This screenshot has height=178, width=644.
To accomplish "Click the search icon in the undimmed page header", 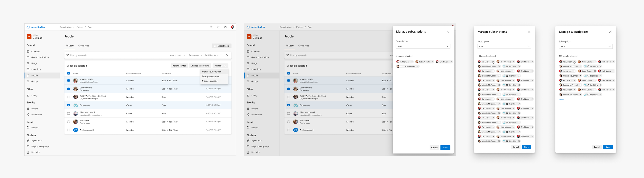I will click(x=211, y=27).
